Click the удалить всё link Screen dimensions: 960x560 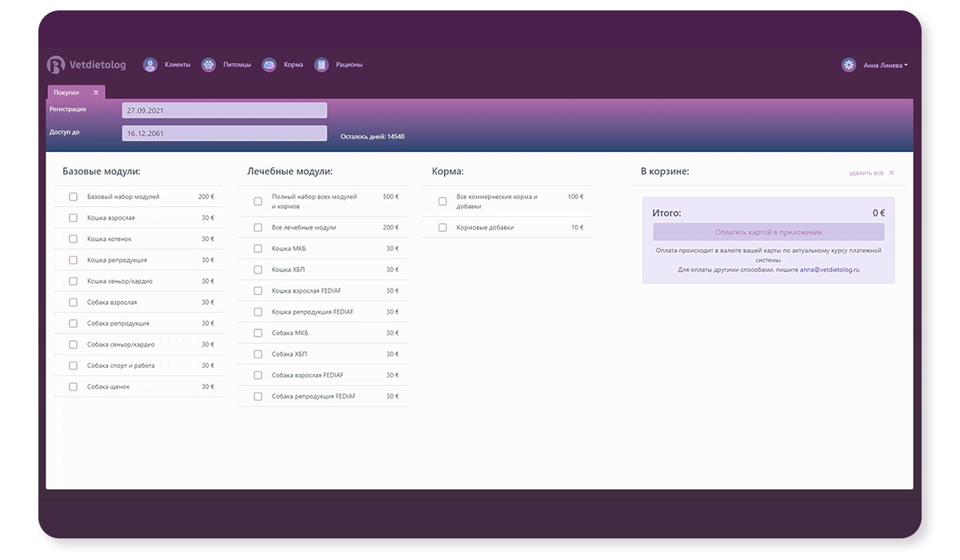(866, 173)
